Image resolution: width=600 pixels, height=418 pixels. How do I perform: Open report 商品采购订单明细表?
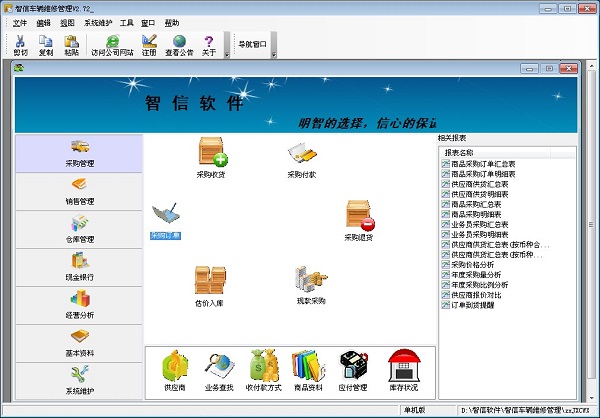[478, 174]
